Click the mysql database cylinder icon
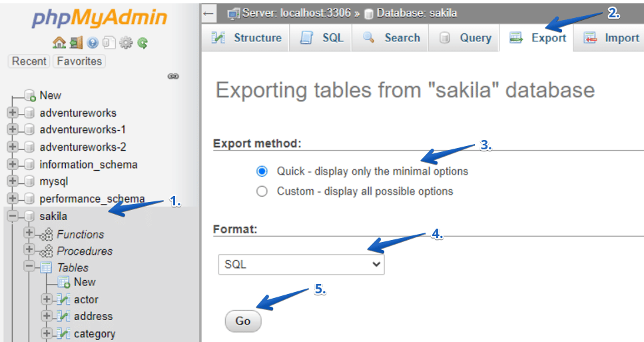The width and height of the screenshot is (644, 342). pos(29,181)
